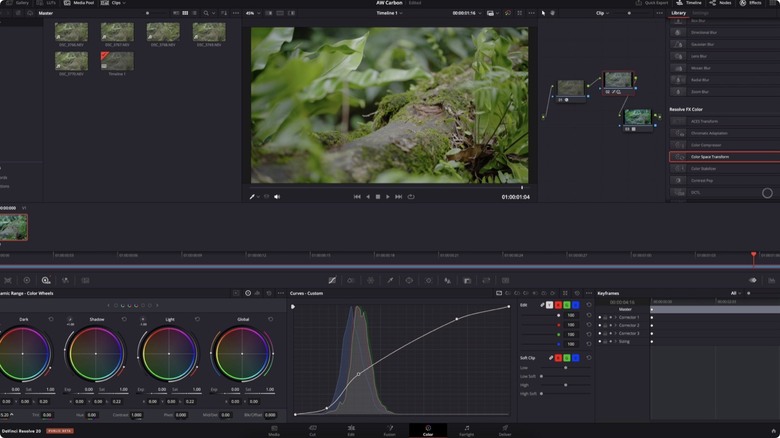This screenshot has height=438, width=780.
Task: Open the Blur palette icon
Action: (x=448, y=280)
